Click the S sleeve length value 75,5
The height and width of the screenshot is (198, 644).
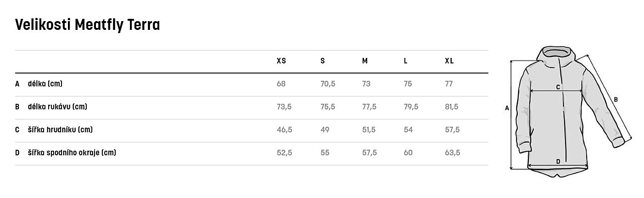pos(328,107)
